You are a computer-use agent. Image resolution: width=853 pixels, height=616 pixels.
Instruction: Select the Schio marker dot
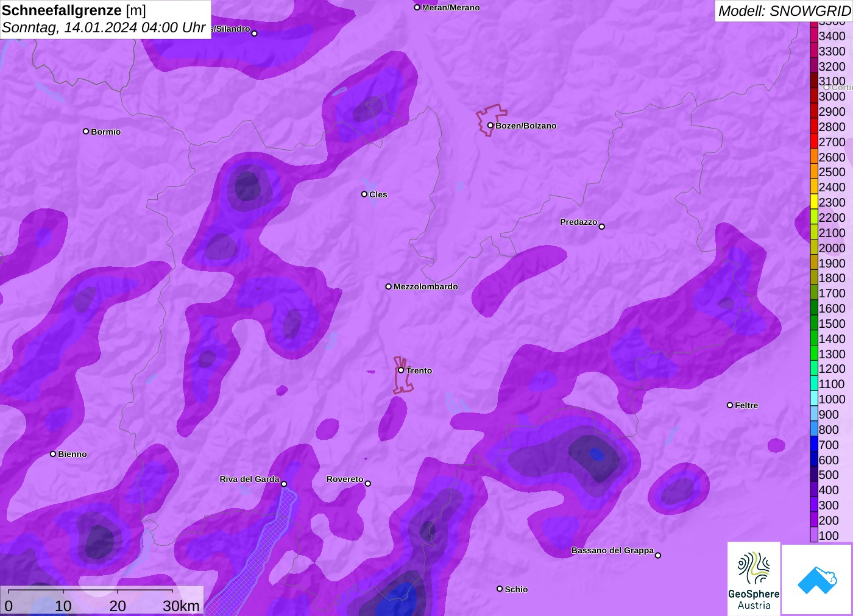(500, 589)
